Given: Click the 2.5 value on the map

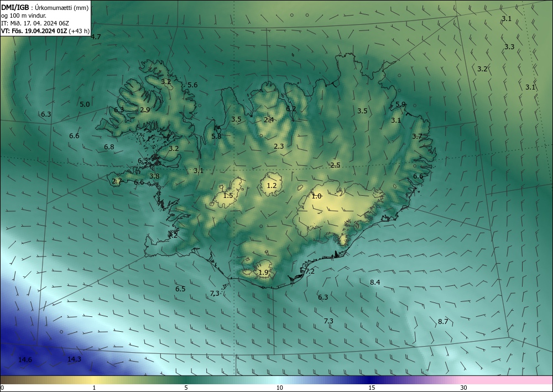Looking at the screenshot, I should click(x=335, y=165).
